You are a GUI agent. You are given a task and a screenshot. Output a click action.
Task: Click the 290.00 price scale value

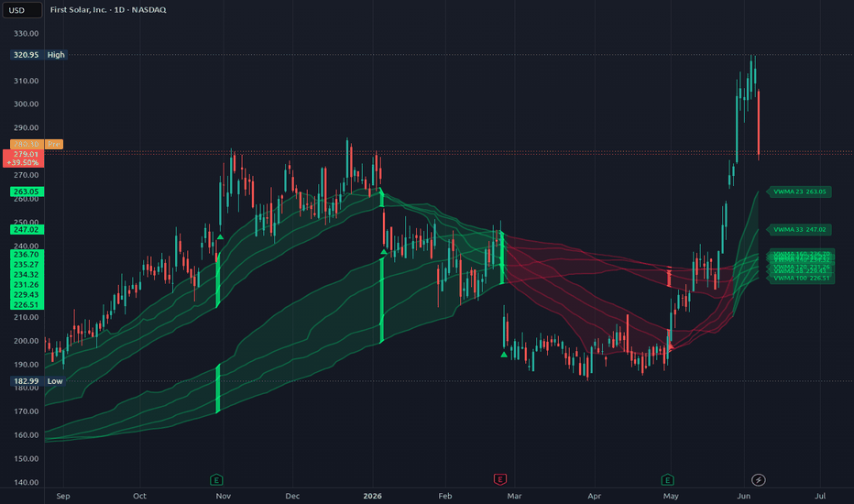tap(27, 127)
